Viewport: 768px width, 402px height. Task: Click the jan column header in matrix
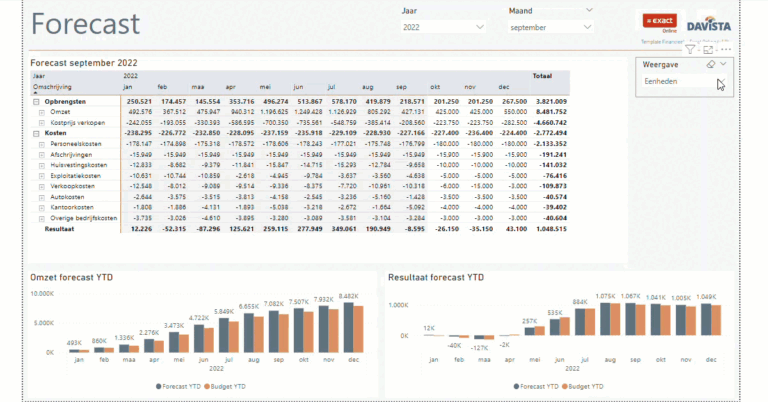128,87
